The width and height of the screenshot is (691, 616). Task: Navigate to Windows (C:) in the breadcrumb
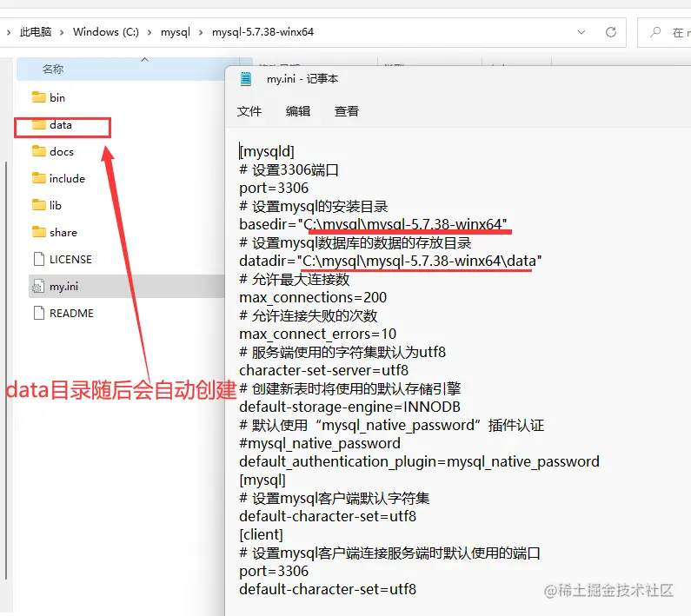click(x=106, y=32)
